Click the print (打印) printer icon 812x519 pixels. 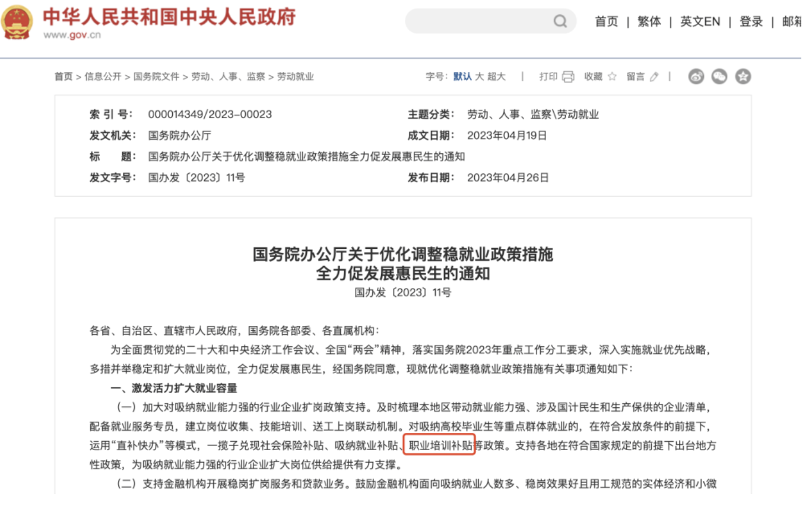point(568,77)
